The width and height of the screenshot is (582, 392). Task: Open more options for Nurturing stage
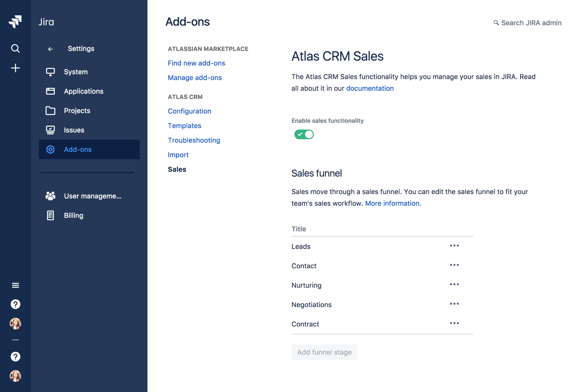(x=454, y=285)
